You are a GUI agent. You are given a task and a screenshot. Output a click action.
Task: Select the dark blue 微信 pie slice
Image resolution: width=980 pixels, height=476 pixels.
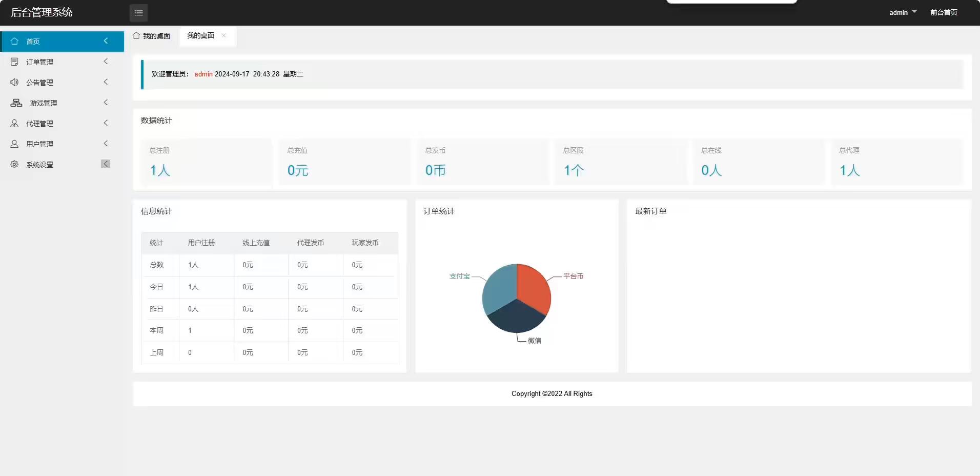point(515,318)
